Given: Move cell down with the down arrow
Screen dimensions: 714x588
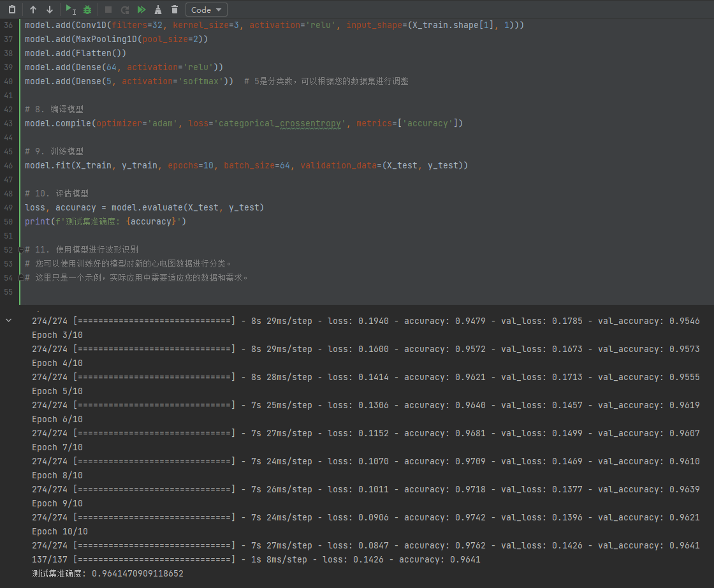Looking at the screenshot, I should (49, 10).
